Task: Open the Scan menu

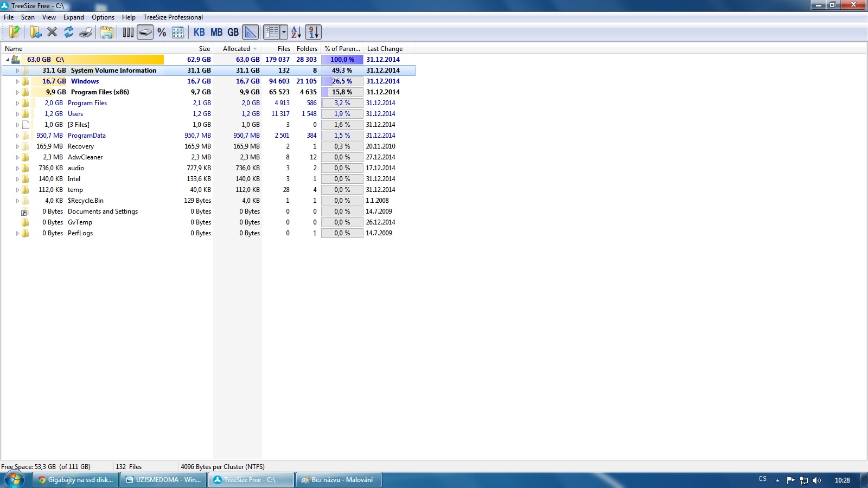Action: 28,17
